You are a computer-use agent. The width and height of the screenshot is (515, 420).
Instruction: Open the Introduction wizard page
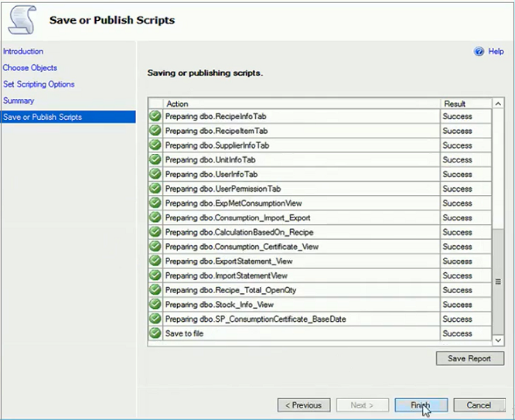[23, 51]
